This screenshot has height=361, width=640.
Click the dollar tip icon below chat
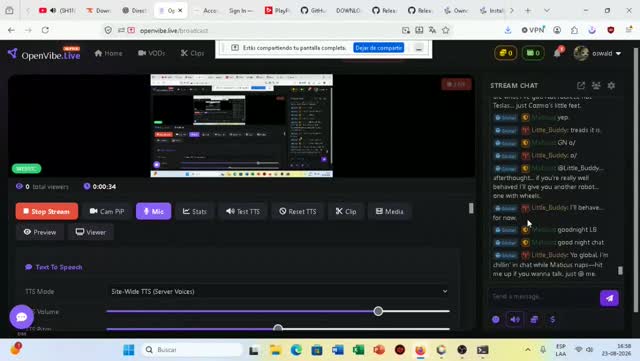click(x=553, y=319)
